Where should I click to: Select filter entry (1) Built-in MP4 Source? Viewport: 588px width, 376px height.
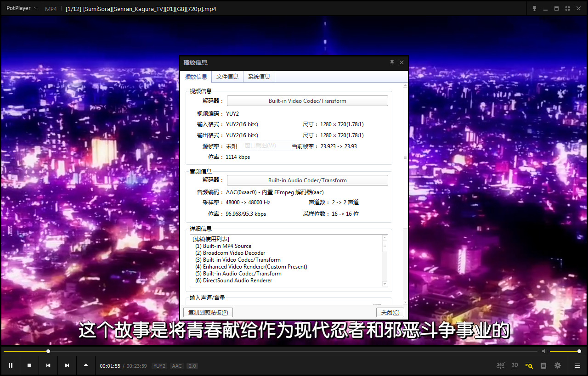[223, 246]
